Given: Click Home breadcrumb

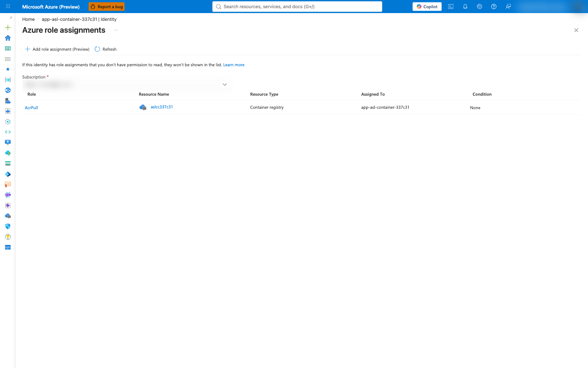Looking at the screenshot, I should (29, 19).
